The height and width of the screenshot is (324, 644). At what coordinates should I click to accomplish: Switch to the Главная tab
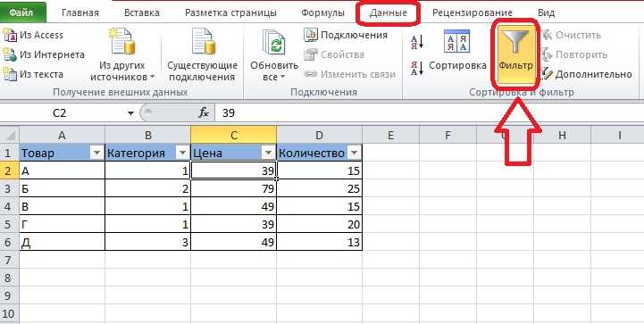click(80, 12)
